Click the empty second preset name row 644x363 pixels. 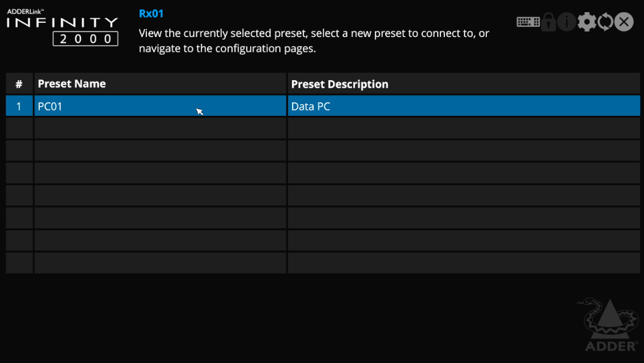pyautogui.click(x=160, y=128)
